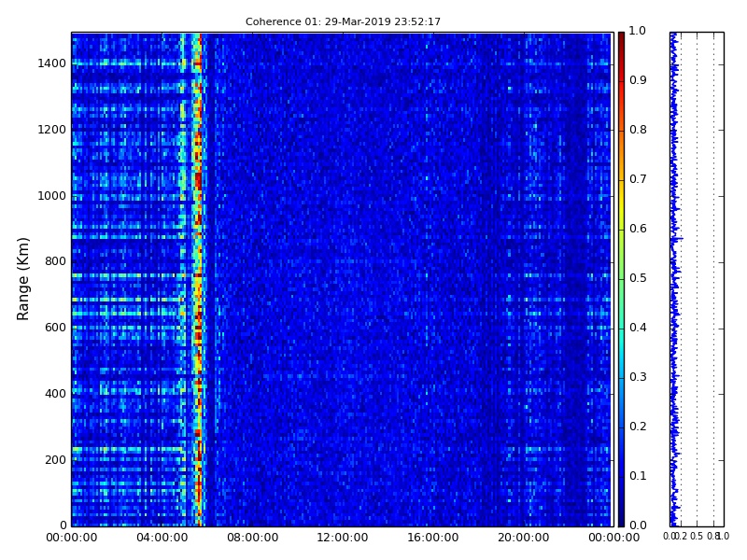
Task: Click the colorbar value label 0.6
Action: point(638,229)
